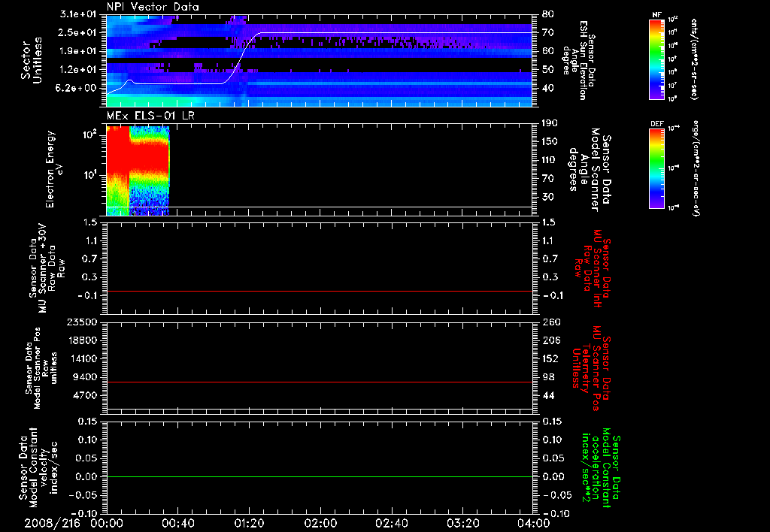Screen dimensions: 770x532
Task: Click the 190 scanner angle tick label
Action: pyautogui.click(x=550, y=123)
